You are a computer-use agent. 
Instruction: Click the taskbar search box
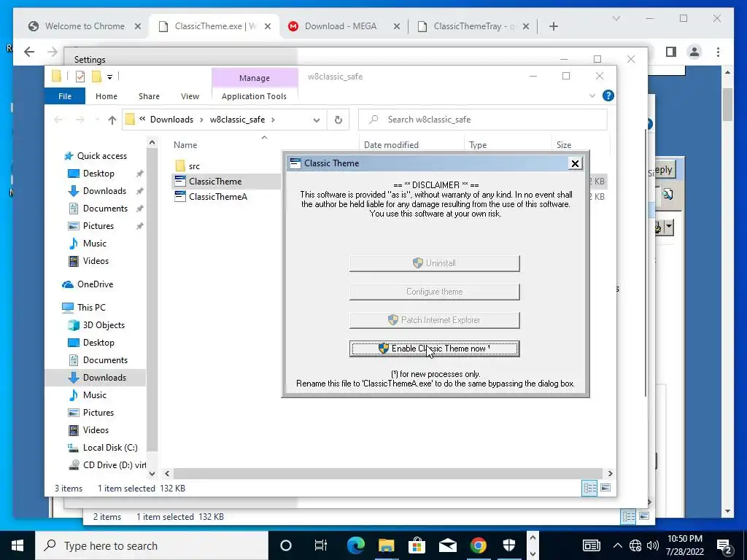click(x=152, y=545)
